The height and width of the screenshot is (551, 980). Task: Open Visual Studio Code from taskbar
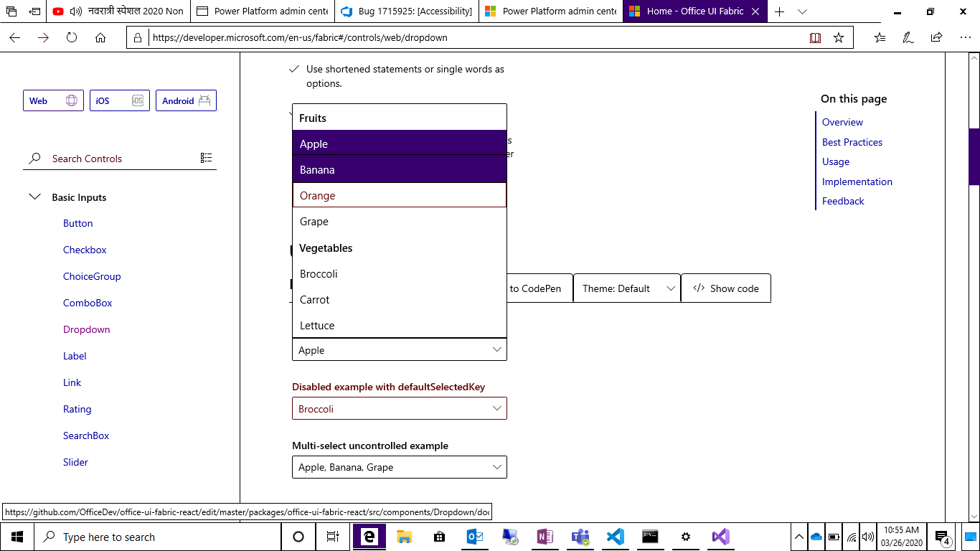click(616, 537)
